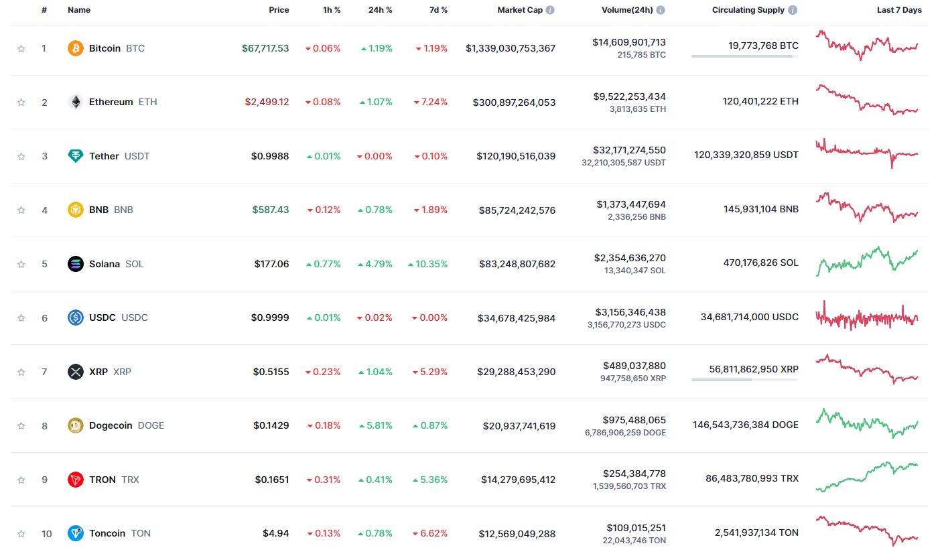Screen dimensions: 942x560
Task: Open XRP's 7-day price sparkline chart
Action: (867, 369)
